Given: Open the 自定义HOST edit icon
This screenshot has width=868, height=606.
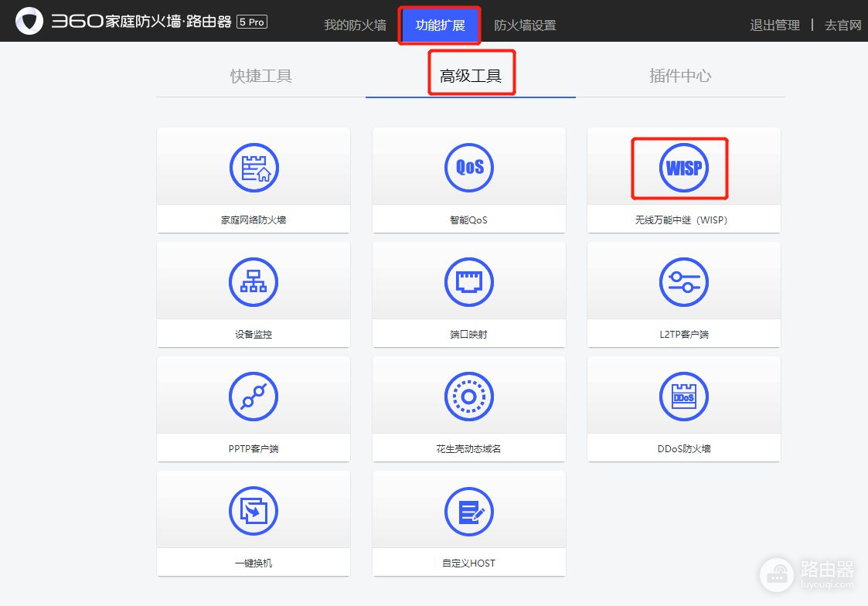Looking at the screenshot, I should click(x=468, y=511).
